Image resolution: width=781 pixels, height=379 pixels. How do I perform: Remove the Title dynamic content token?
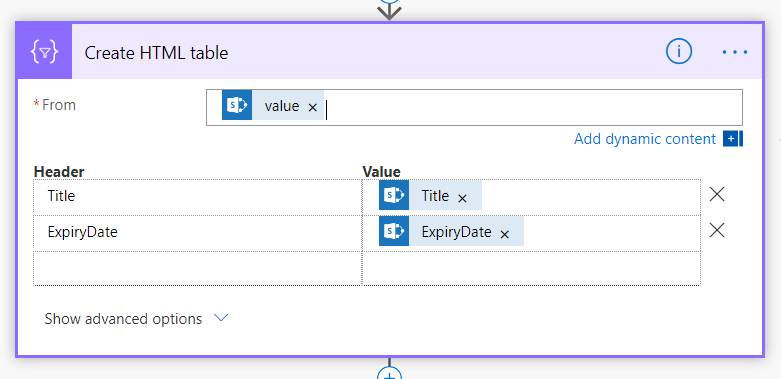click(x=462, y=198)
